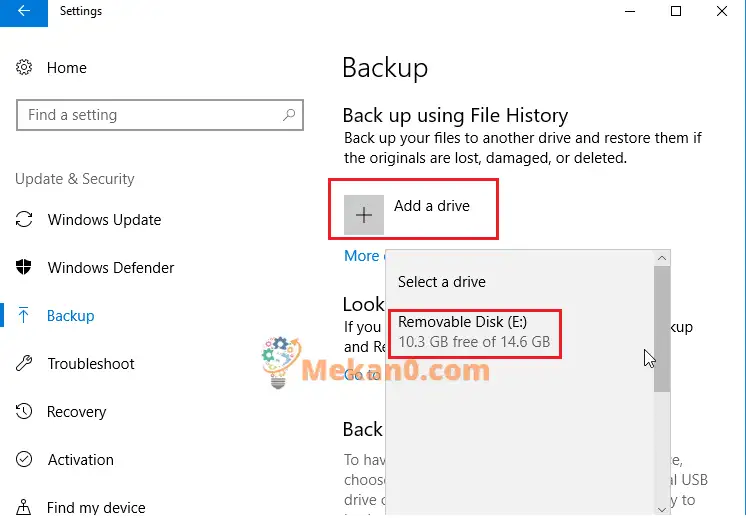746x518 pixels.
Task: Select Removable Disk (E:) drive
Action: (475, 332)
